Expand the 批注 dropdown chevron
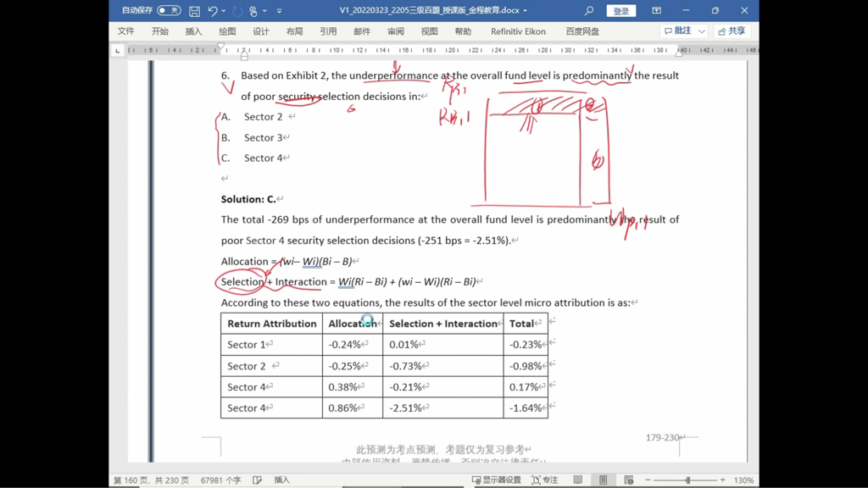868x488 pixels. pos(702,31)
